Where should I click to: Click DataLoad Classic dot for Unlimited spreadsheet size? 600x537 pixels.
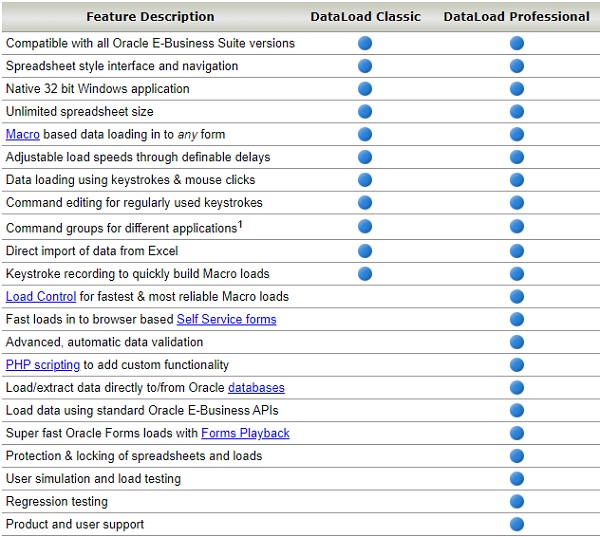coord(365,112)
